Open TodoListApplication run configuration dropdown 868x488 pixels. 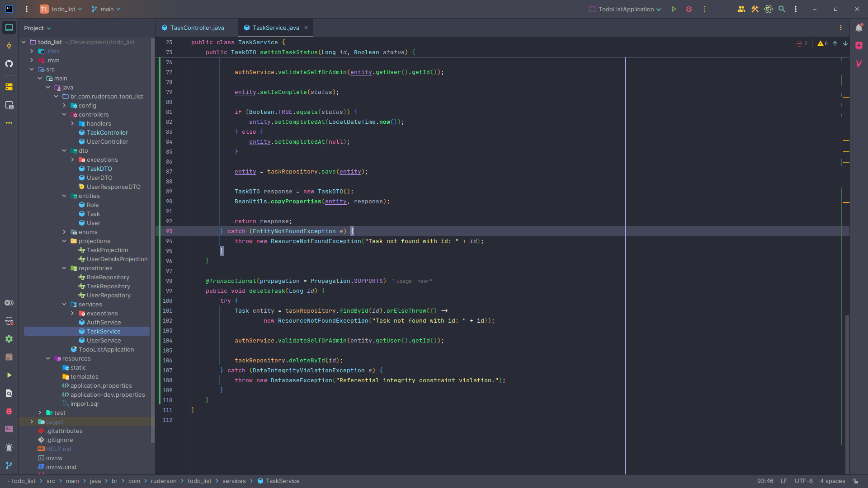click(626, 9)
